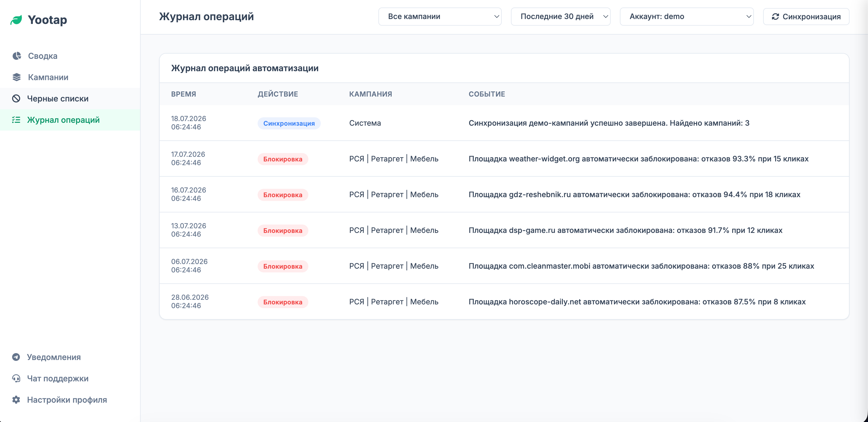
Task: Click the ВРЕМЯ column header
Action: click(x=183, y=94)
